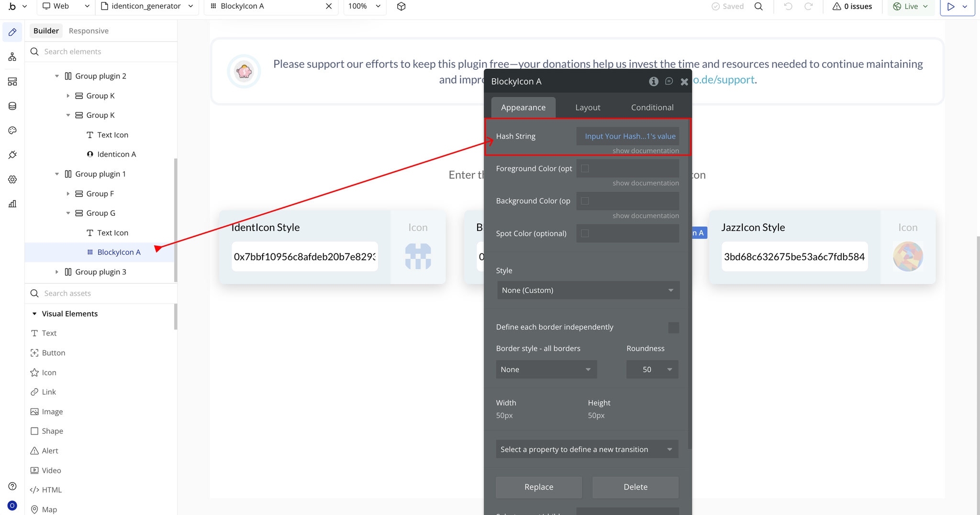This screenshot has width=980, height=515.
Task: Collapse the Visual Elements section
Action: 34,314
